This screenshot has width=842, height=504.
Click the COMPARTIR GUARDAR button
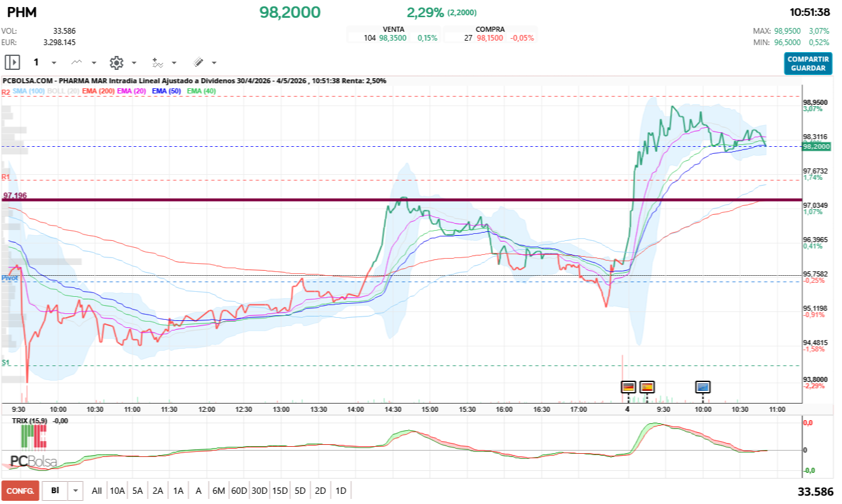point(808,64)
